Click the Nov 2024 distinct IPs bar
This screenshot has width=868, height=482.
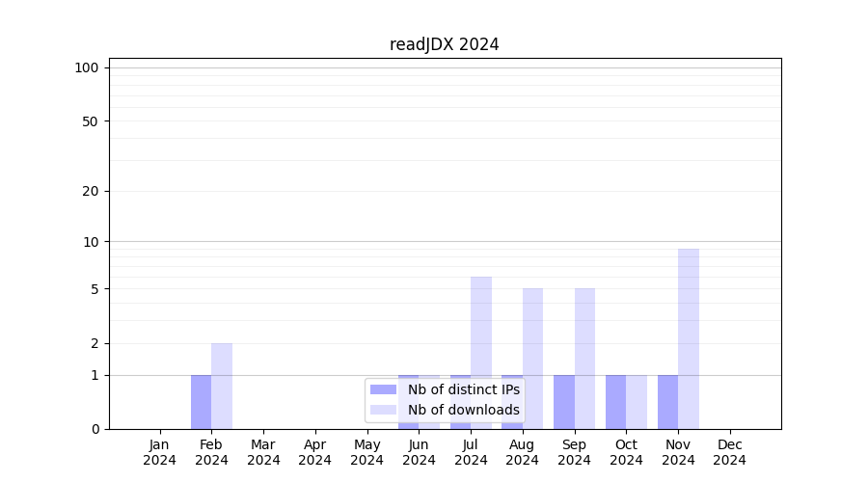point(667,402)
